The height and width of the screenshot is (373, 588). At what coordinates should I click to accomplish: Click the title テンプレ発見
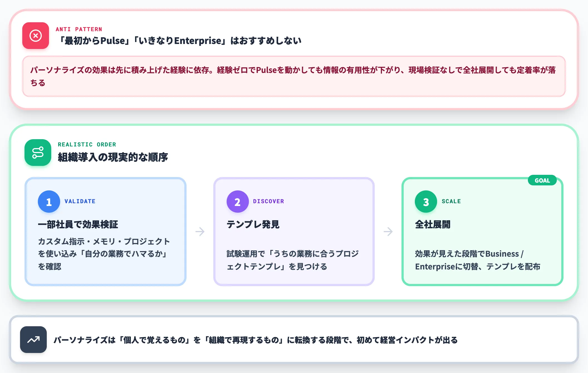tap(253, 224)
